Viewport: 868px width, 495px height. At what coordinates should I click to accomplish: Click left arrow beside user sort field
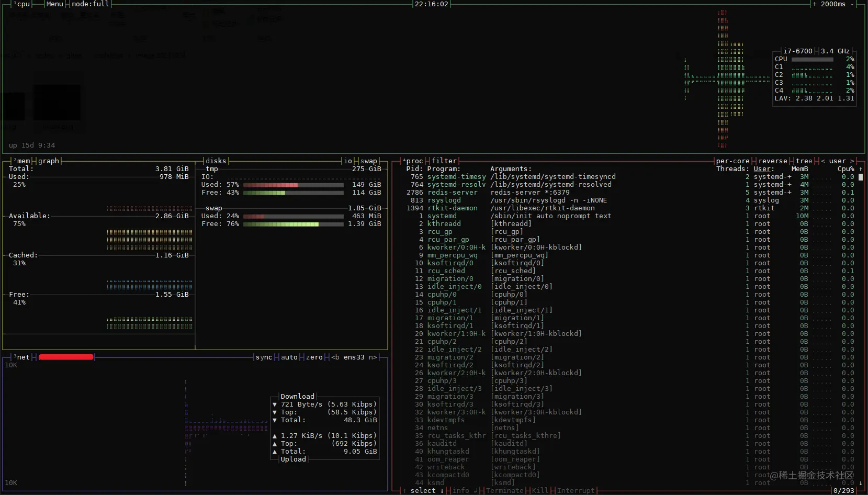coord(823,161)
